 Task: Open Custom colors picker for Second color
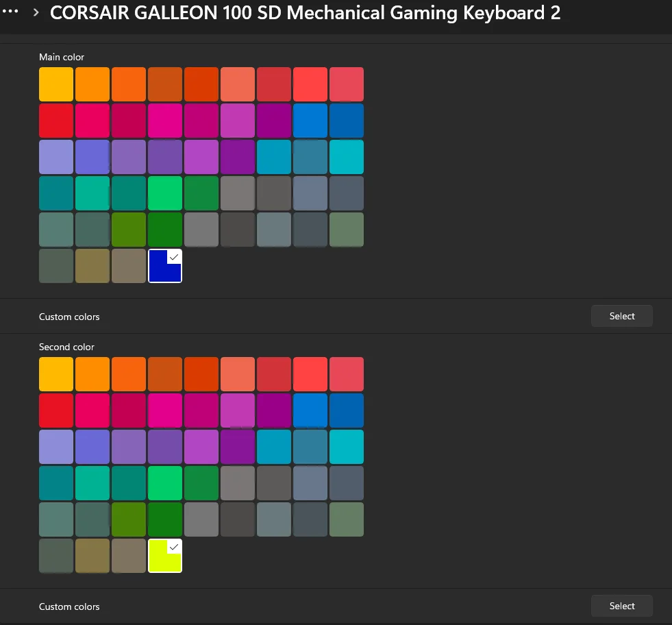pos(621,606)
